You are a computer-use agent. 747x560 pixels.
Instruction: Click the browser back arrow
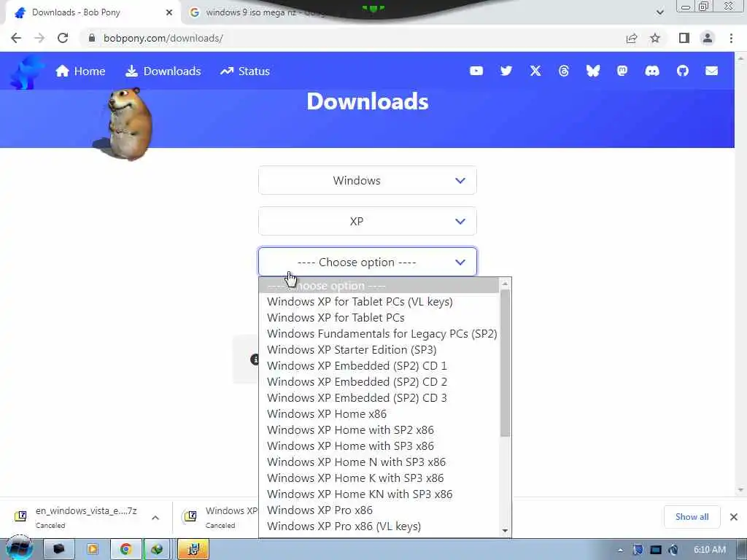(16, 38)
